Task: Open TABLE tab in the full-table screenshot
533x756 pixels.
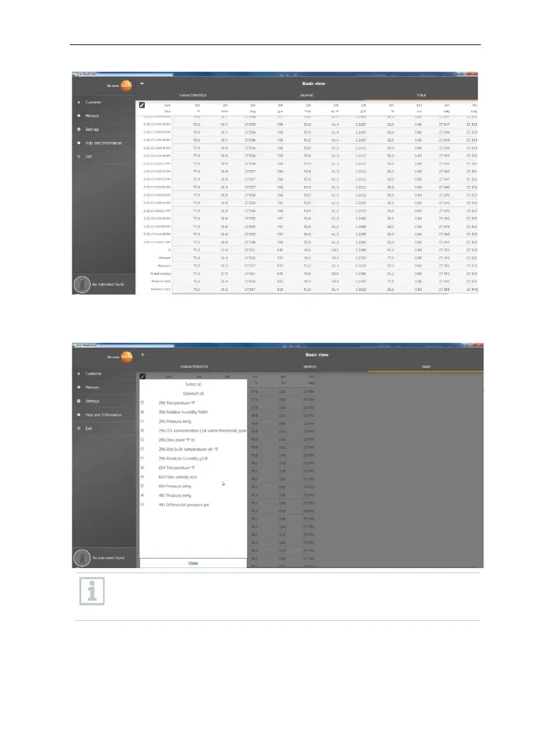Action: tap(421, 95)
